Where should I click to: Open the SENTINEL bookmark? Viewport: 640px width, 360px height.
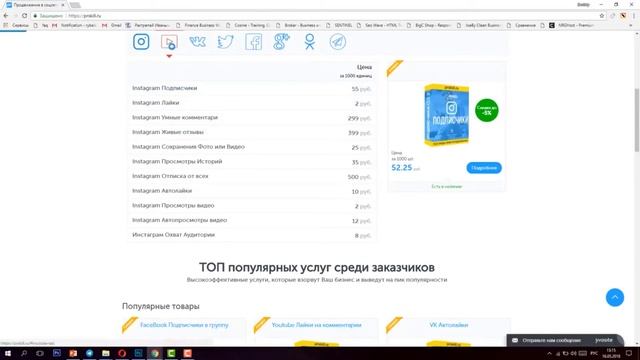pyautogui.click(x=340, y=25)
